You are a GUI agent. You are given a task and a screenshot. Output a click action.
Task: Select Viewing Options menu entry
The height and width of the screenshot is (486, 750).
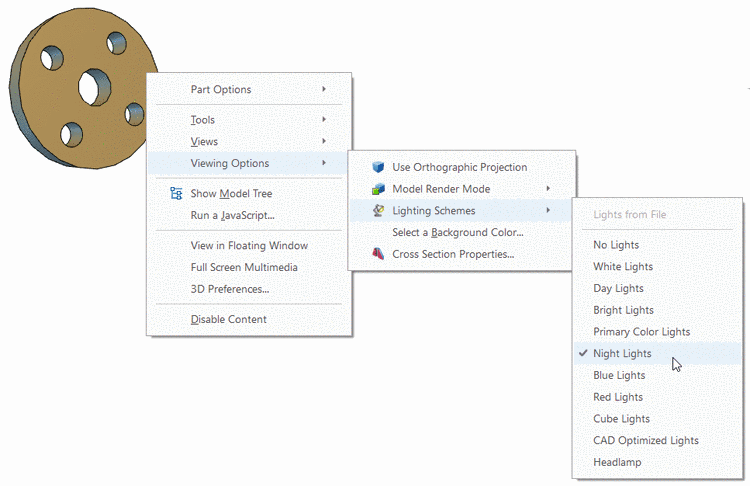point(249,163)
